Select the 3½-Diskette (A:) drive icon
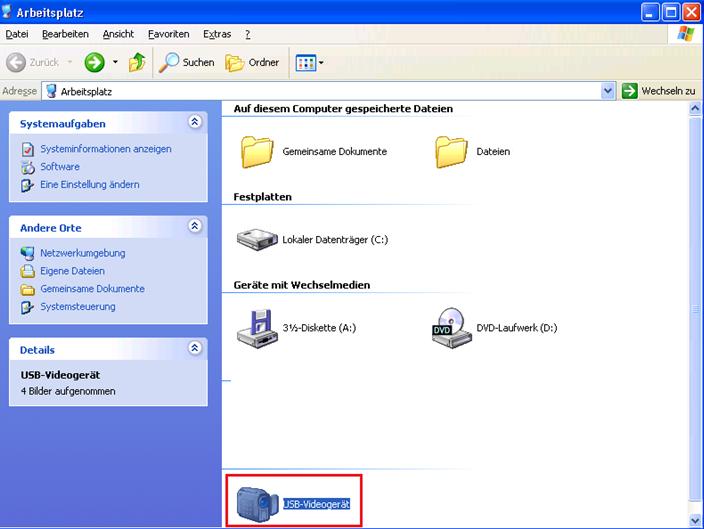This screenshot has width=704, height=529. pyautogui.click(x=257, y=328)
